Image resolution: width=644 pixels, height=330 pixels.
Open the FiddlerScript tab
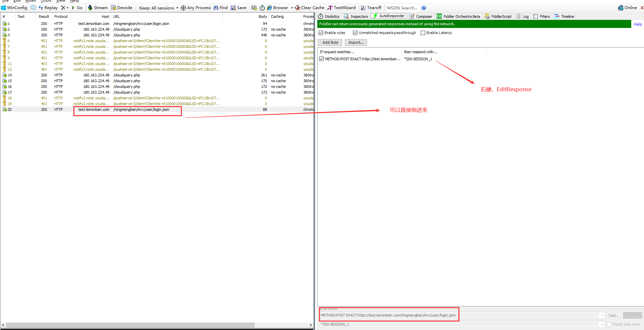498,16
